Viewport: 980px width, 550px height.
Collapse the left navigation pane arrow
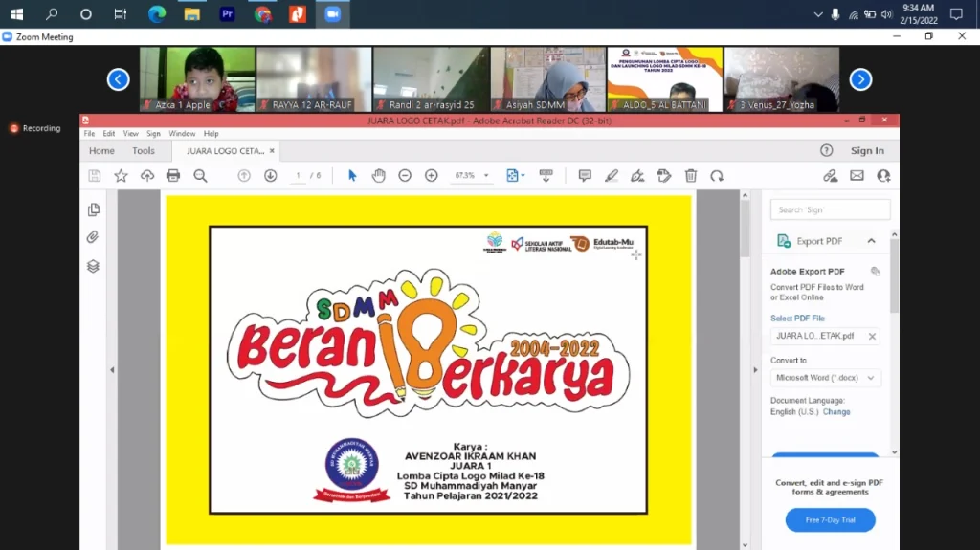pos(113,370)
